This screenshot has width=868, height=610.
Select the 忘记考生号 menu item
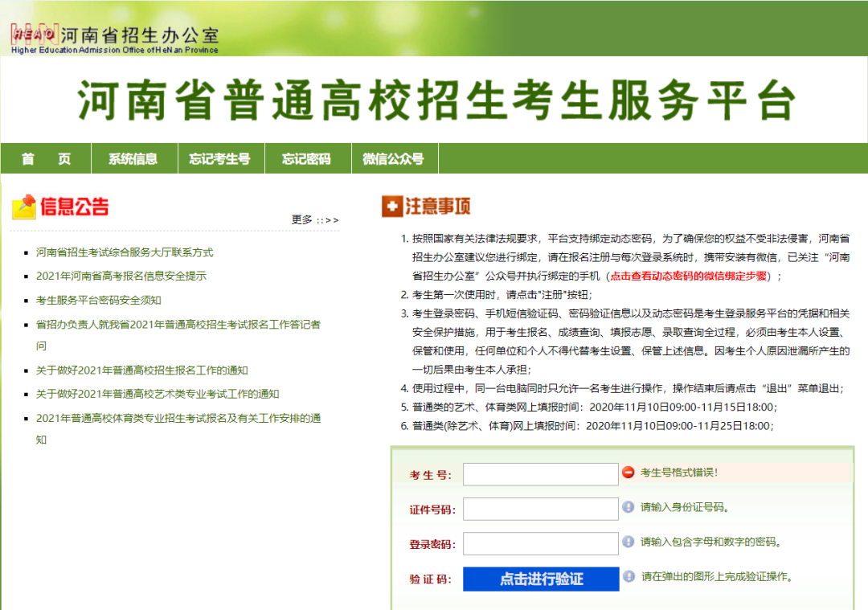tap(220, 159)
